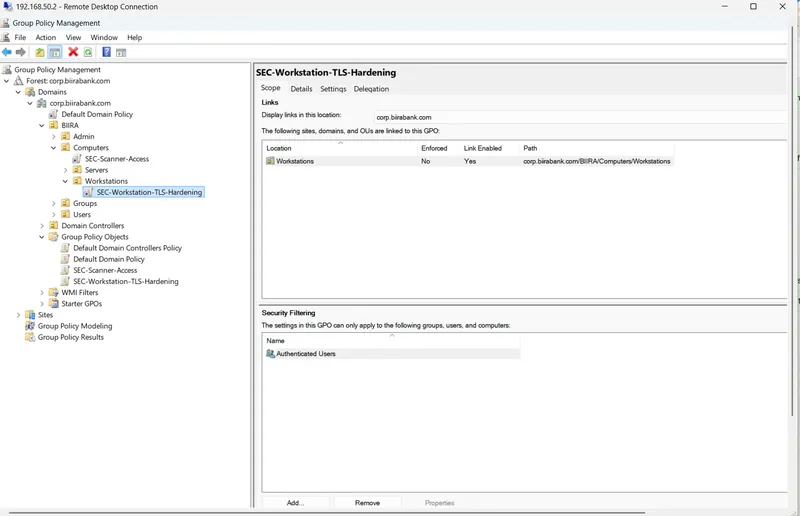
Task: Click the corp.biirabank.com domain icon
Action: (42, 103)
